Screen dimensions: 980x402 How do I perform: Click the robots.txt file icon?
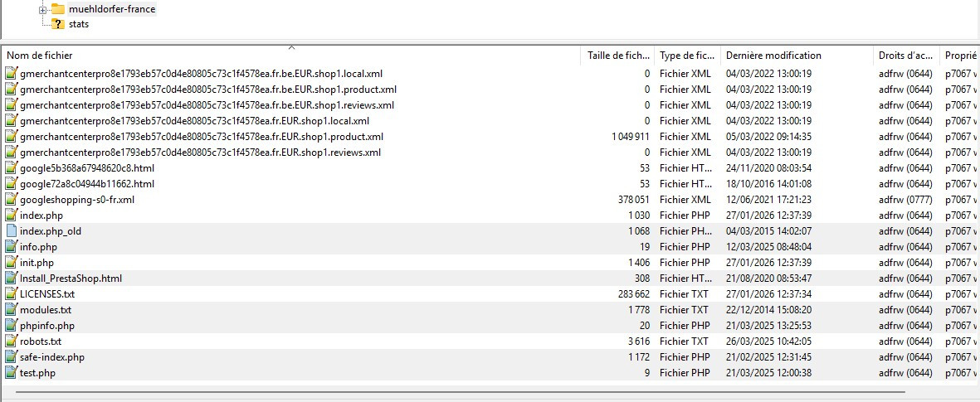(x=12, y=341)
